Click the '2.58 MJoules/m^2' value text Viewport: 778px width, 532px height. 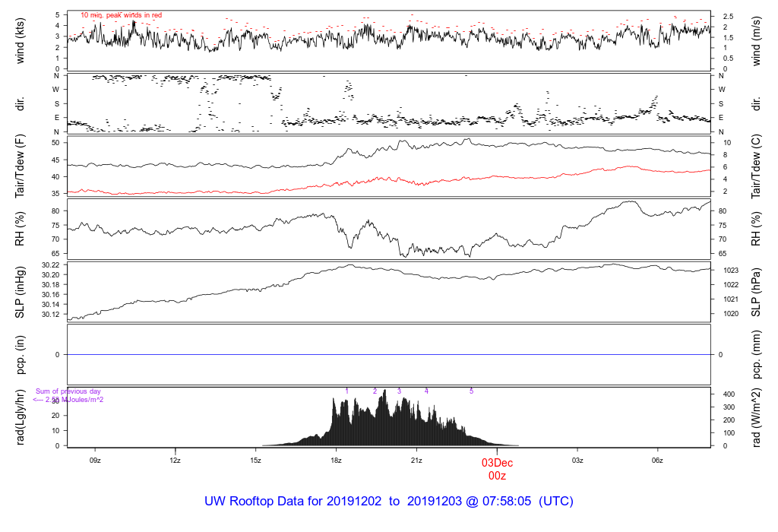[x=74, y=400]
